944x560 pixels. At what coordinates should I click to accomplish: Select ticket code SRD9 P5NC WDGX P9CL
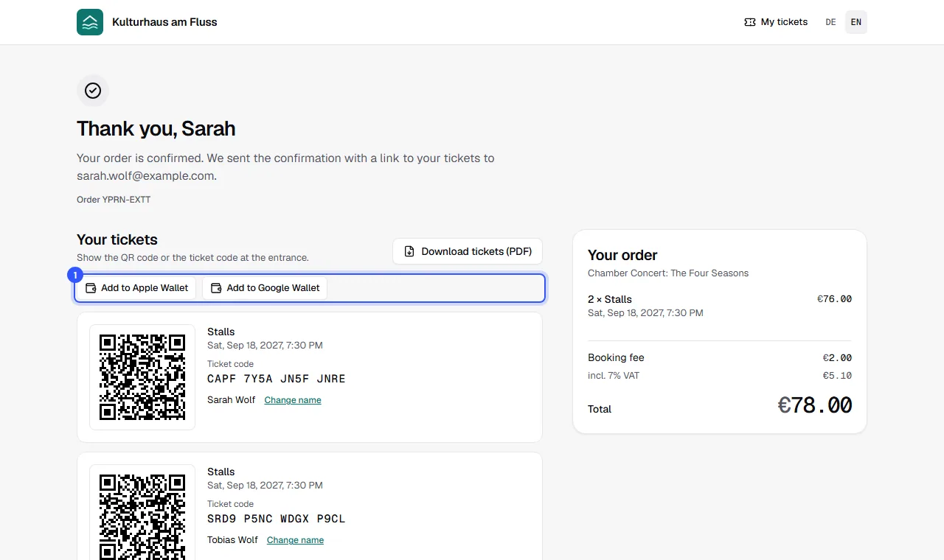(x=277, y=519)
